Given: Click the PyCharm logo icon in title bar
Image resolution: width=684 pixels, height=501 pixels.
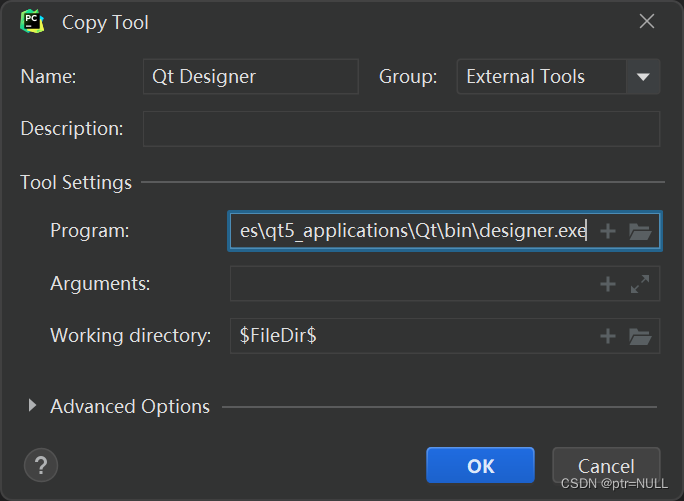Looking at the screenshot, I should (x=32, y=21).
